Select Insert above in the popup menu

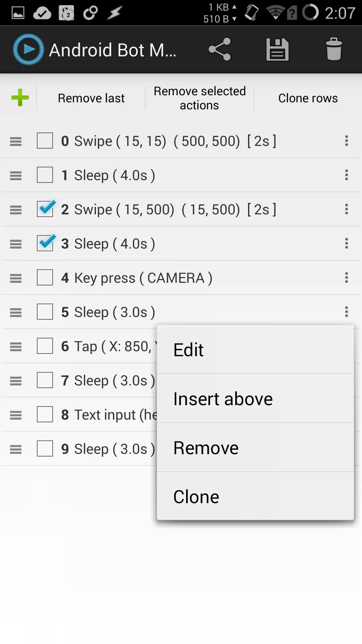pyautogui.click(x=255, y=399)
